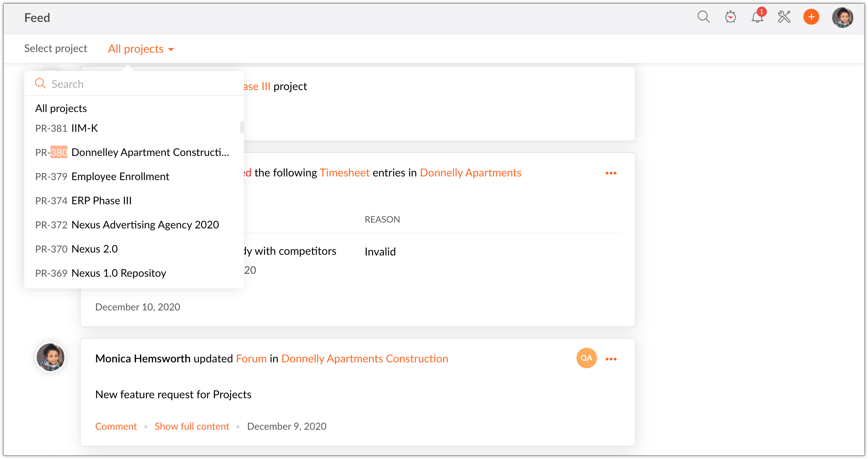Viewport: 868px width, 459px height.
Task: Click the QA badge on forum post
Action: click(x=586, y=358)
